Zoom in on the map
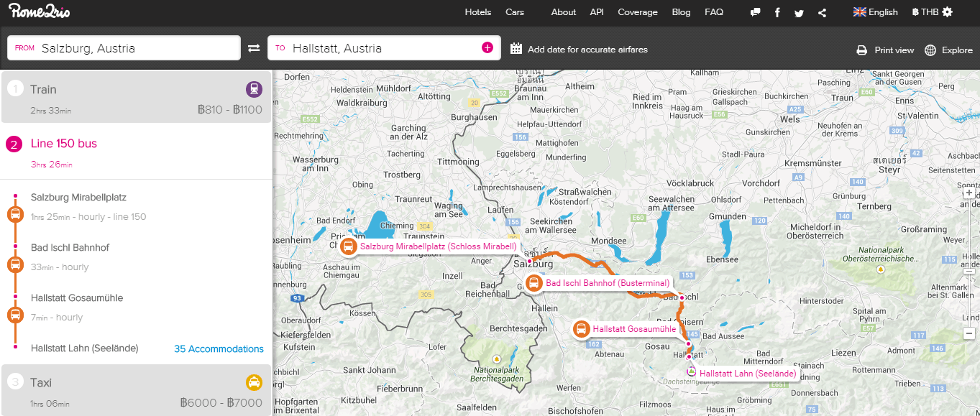Image resolution: width=980 pixels, height=416 pixels. 969,193
